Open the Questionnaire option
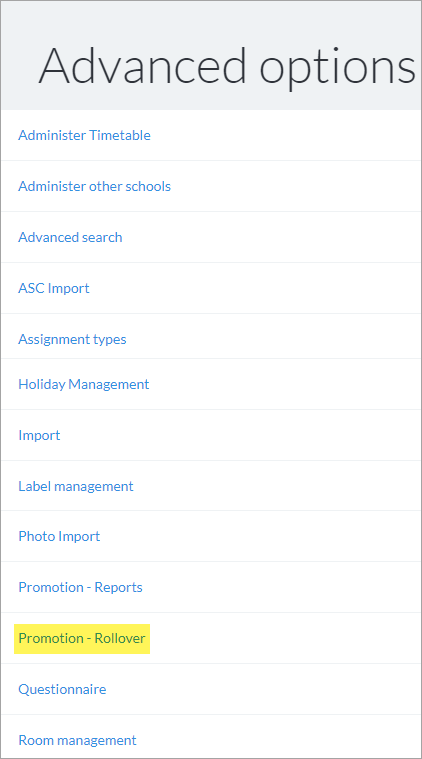Image resolution: width=422 pixels, height=759 pixels. 62,689
